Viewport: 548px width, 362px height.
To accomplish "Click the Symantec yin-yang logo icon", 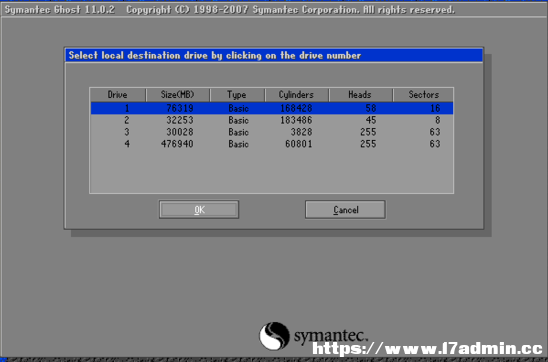I will pos(274,336).
